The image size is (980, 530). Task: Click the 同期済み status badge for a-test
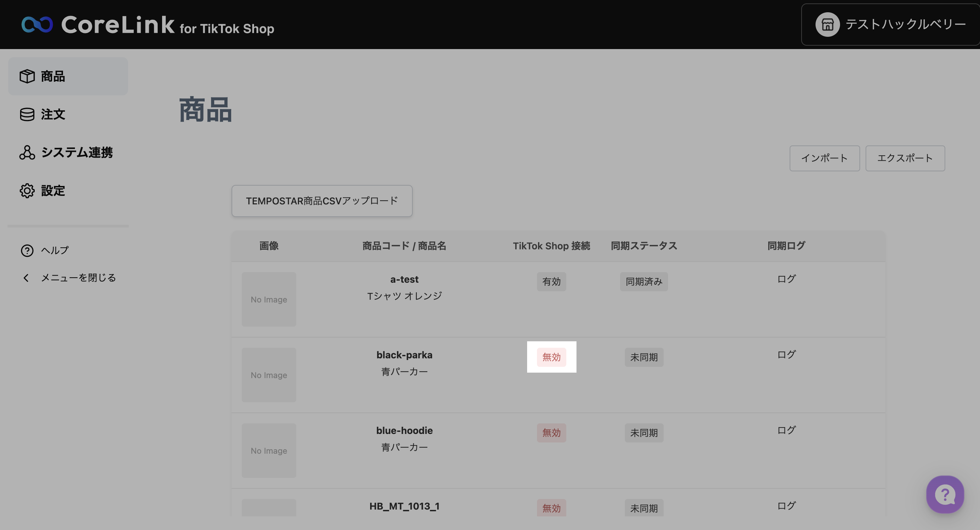coord(644,282)
